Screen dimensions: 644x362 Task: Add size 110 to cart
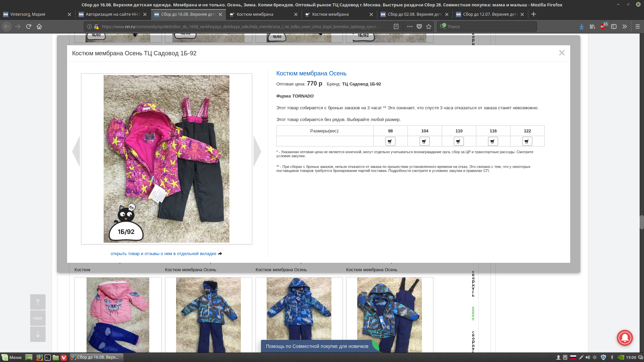tap(459, 141)
